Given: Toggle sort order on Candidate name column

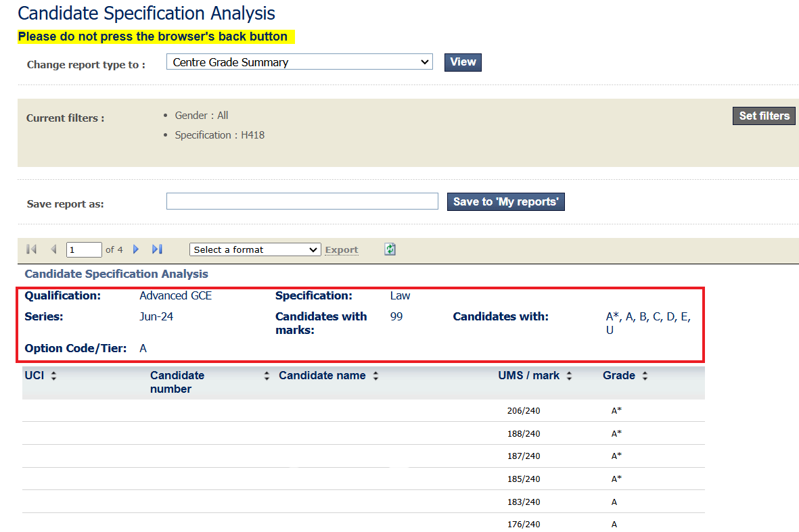Looking at the screenshot, I should pyautogui.click(x=375, y=375).
